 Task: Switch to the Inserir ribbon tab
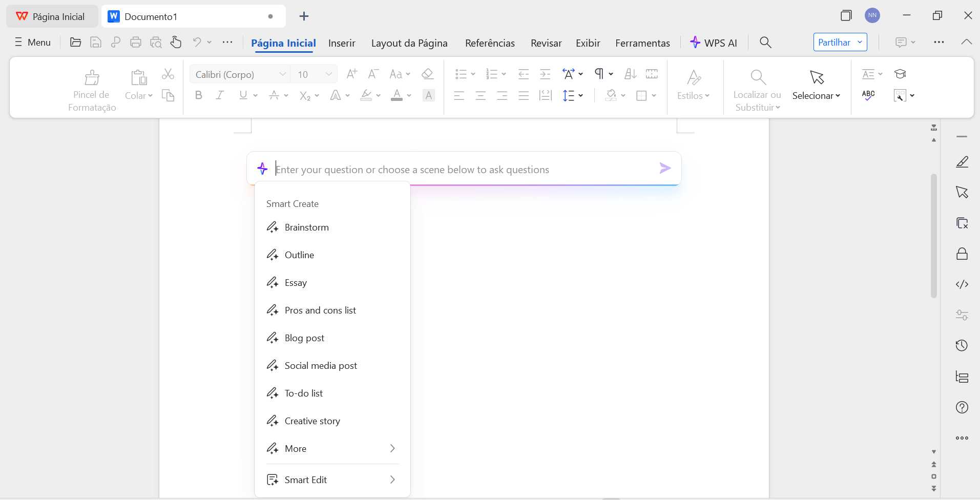341,43
